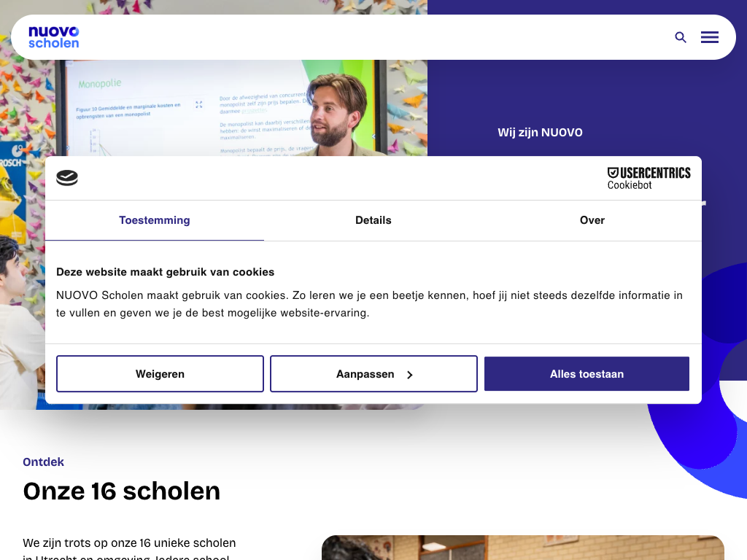Decline cookies with Weigeren
The height and width of the screenshot is (560, 747).
tap(160, 374)
